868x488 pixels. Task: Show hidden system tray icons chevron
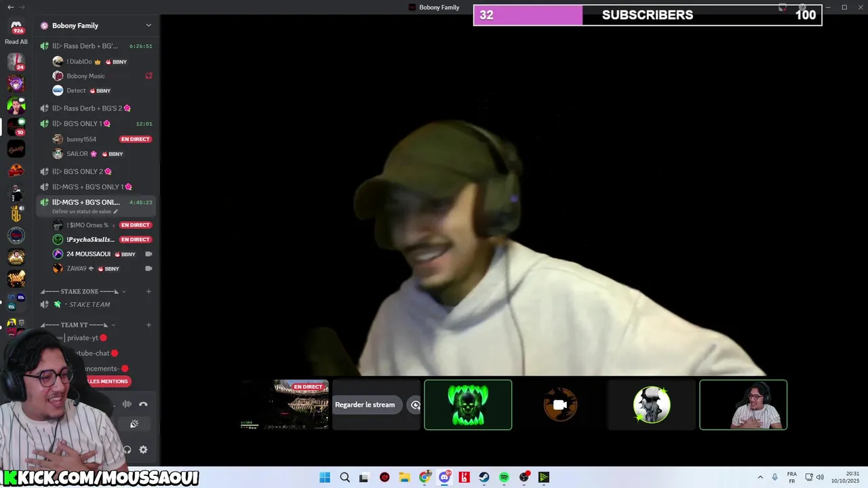click(x=760, y=477)
